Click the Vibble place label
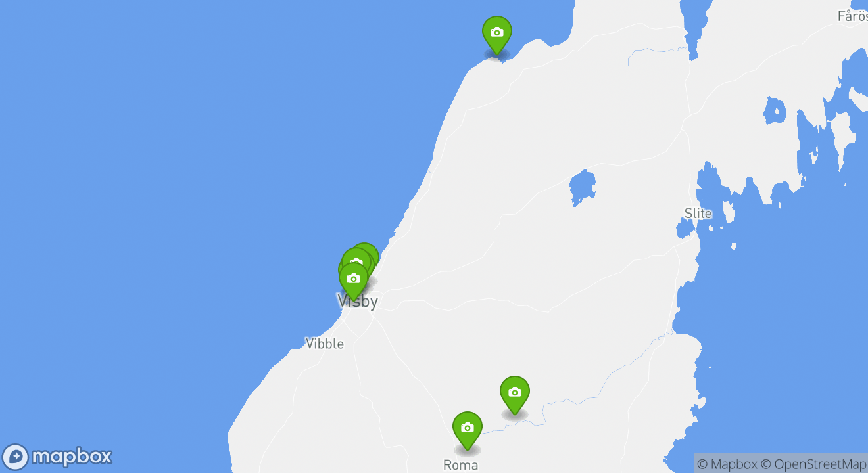This screenshot has height=473, width=868. tap(325, 344)
